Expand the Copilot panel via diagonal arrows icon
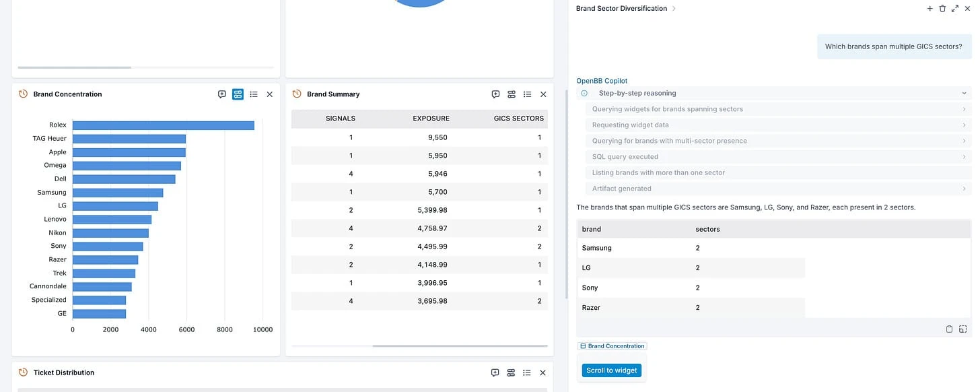This screenshot has width=980, height=392. pyautogui.click(x=955, y=8)
